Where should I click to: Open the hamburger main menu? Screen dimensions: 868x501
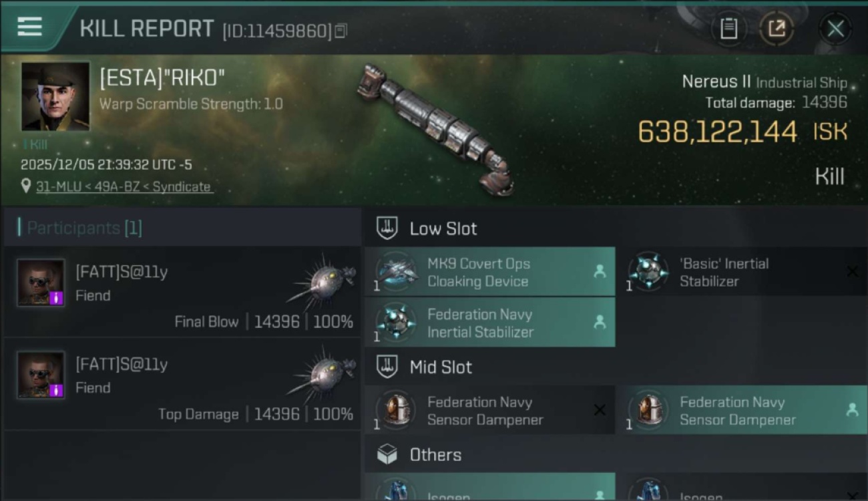pos(30,27)
